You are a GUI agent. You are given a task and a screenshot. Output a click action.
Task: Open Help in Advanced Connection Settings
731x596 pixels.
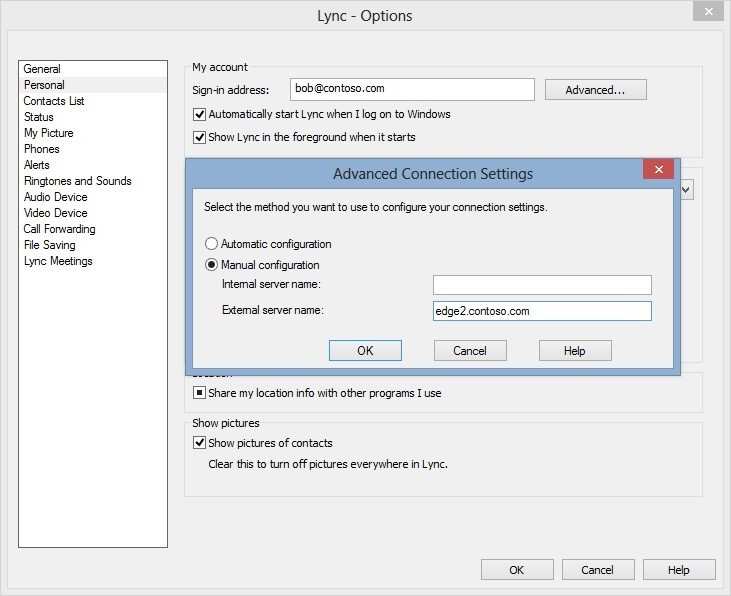pyautogui.click(x=575, y=351)
